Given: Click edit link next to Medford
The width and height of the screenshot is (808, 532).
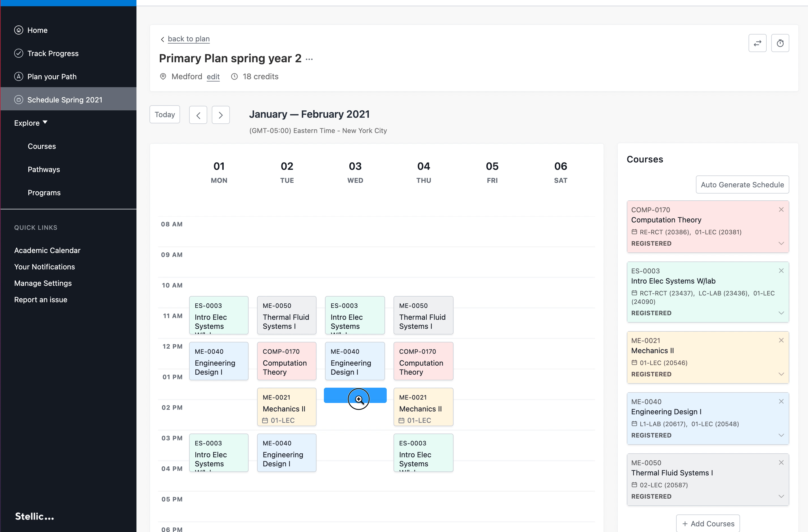Looking at the screenshot, I should 213,77.
